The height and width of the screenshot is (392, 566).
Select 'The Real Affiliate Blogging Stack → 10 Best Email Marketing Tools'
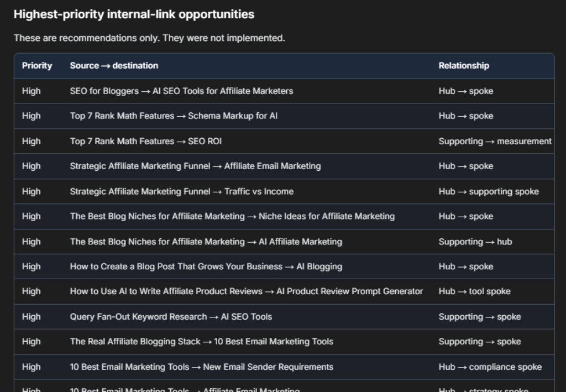point(201,342)
